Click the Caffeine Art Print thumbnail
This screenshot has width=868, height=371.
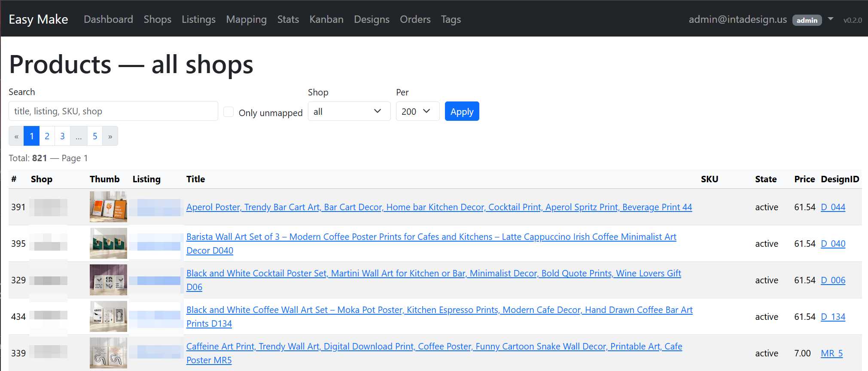click(x=108, y=353)
